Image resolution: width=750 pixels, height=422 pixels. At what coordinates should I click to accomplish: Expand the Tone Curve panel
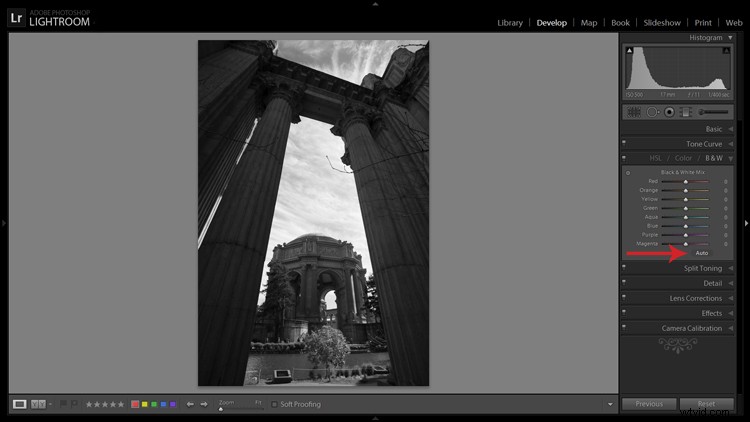(730, 144)
